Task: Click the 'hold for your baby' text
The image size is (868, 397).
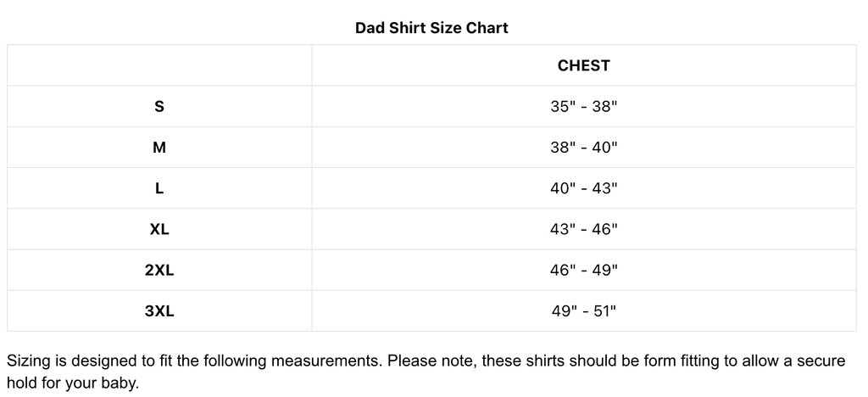Action: pos(73,383)
